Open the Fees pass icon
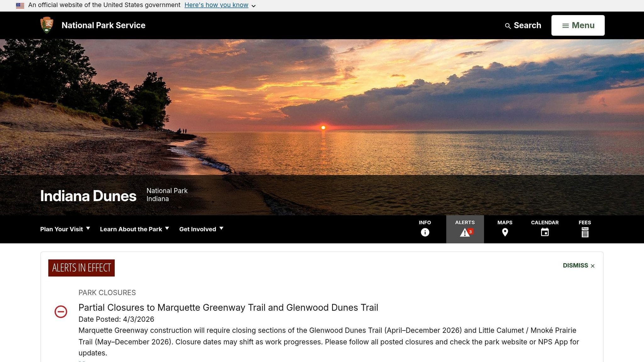644x362 pixels. 585,232
